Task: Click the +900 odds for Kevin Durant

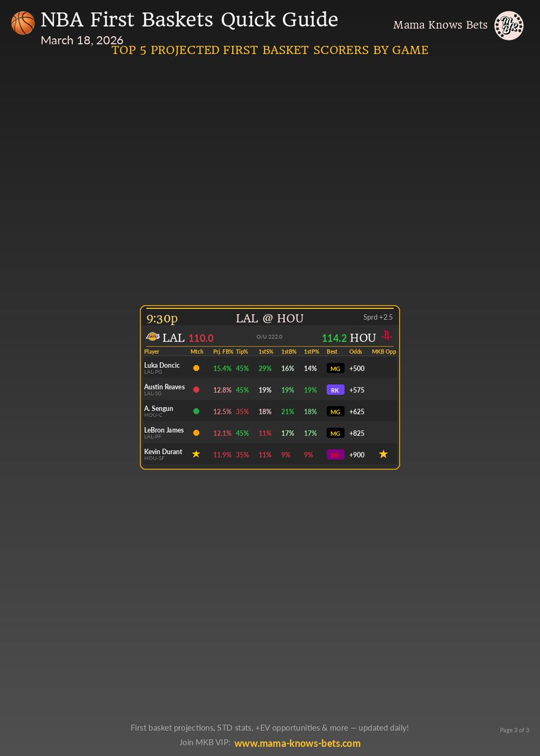Action: 357,455
